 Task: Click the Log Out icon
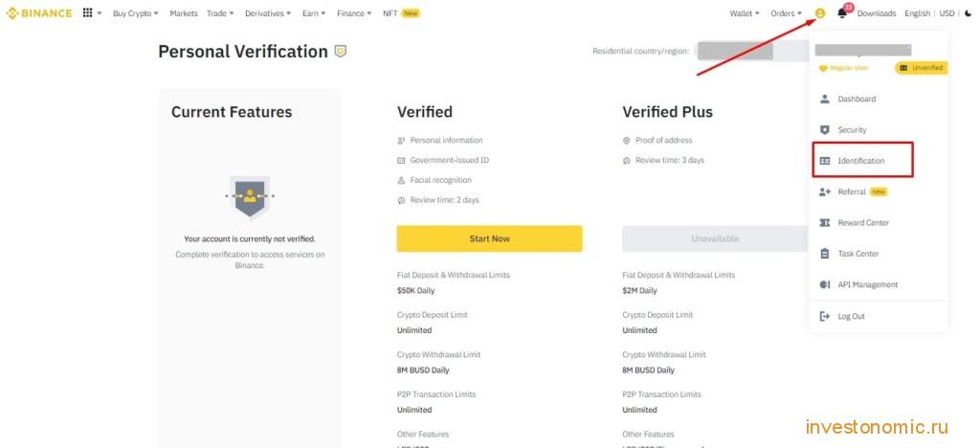(x=824, y=316)
